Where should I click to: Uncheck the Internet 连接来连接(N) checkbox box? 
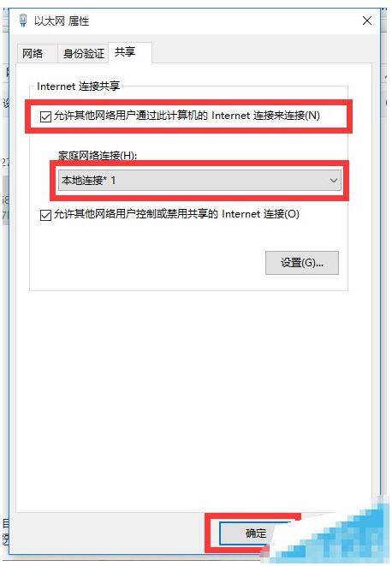[x=45, y=116]
